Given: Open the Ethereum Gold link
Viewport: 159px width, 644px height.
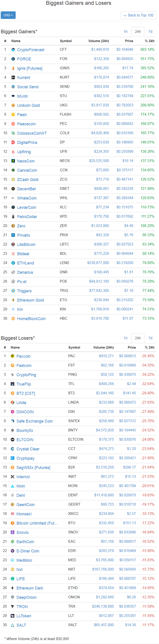Looking at the screenshot, I should point(30,300).
